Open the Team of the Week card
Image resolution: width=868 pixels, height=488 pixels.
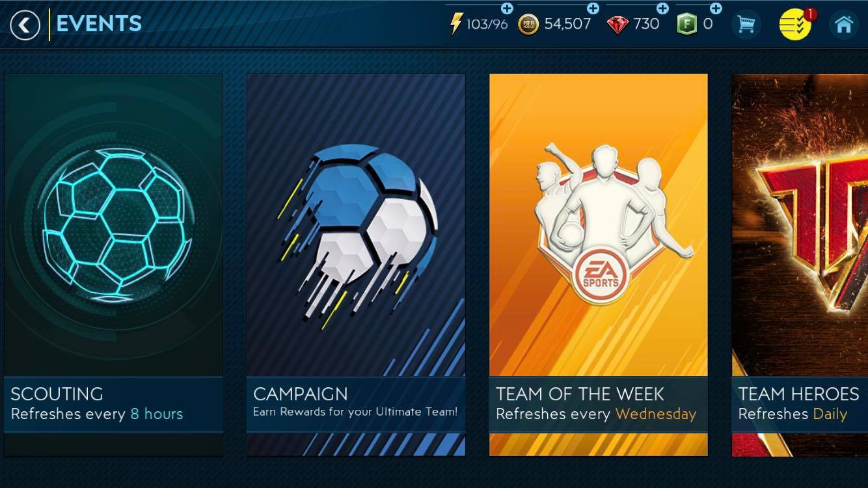point(599,265)
